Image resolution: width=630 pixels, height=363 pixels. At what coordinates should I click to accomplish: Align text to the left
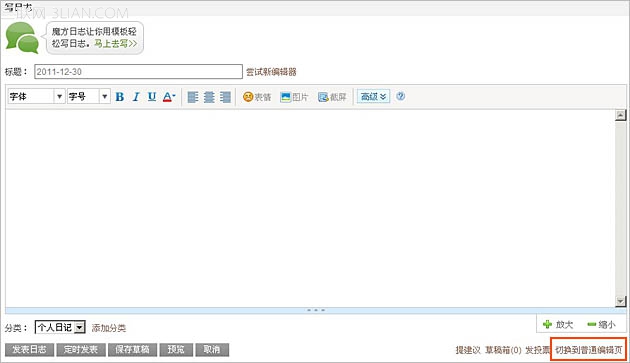pyautogui.click(x=193, y=97)
